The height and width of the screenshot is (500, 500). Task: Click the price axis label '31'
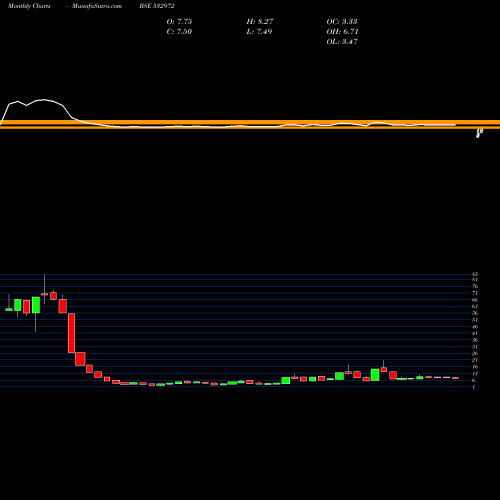[x=475, y=347]
